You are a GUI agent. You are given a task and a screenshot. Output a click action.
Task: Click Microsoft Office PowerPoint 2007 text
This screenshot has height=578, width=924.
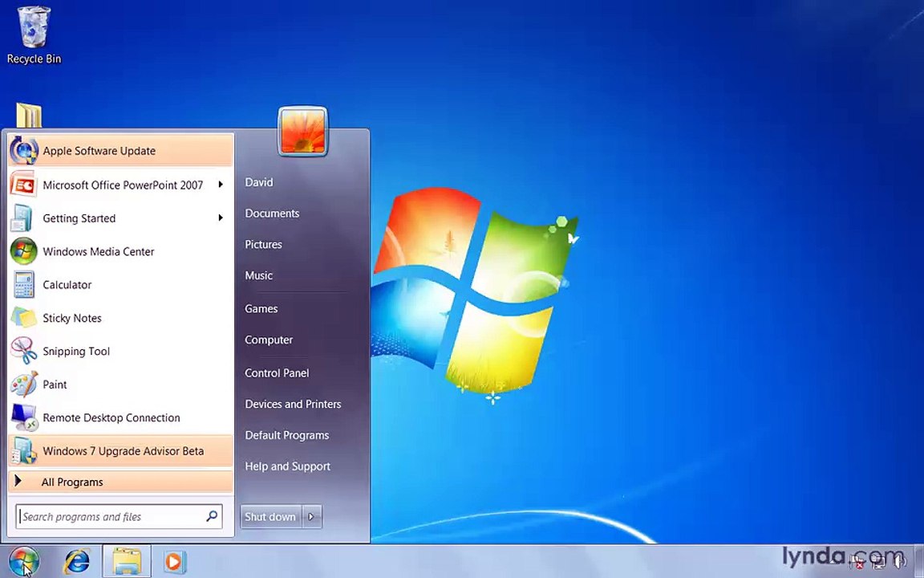click(123, 185)
